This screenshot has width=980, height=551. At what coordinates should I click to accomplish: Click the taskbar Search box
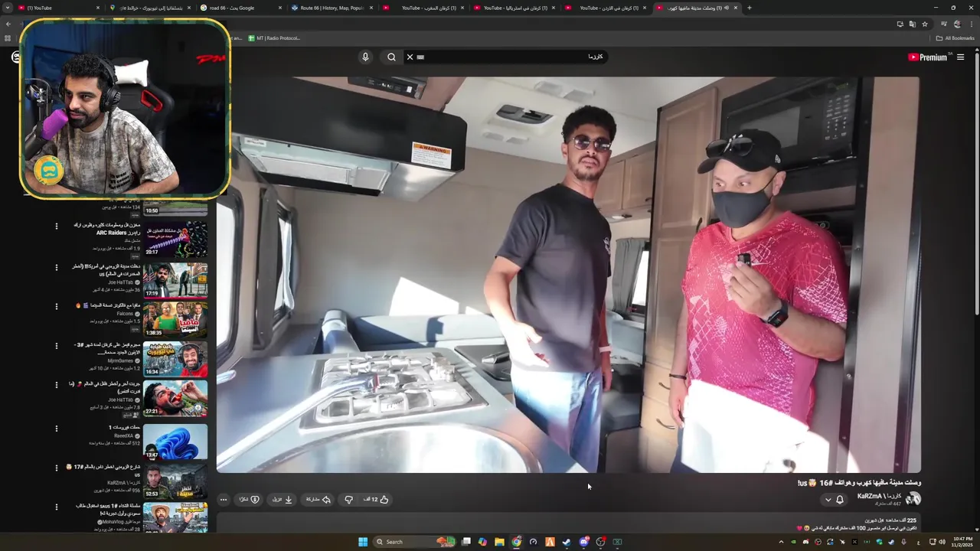(x=413, y=542)
